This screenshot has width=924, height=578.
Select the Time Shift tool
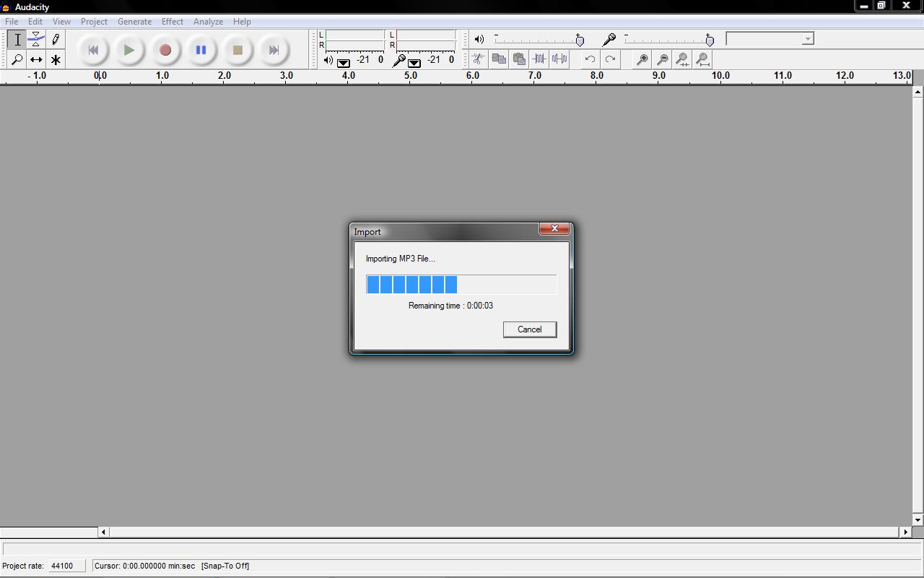pyautogui.click(x=36, y=59)
